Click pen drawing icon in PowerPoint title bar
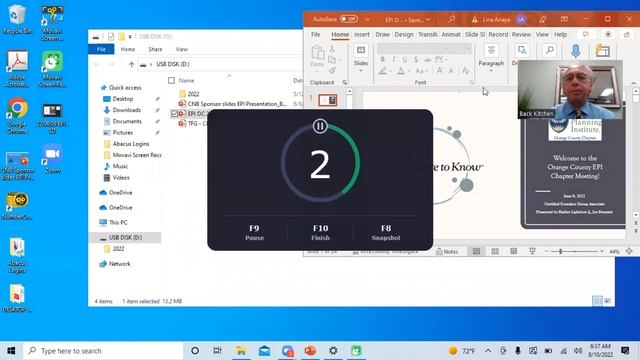 pos(542,19)
